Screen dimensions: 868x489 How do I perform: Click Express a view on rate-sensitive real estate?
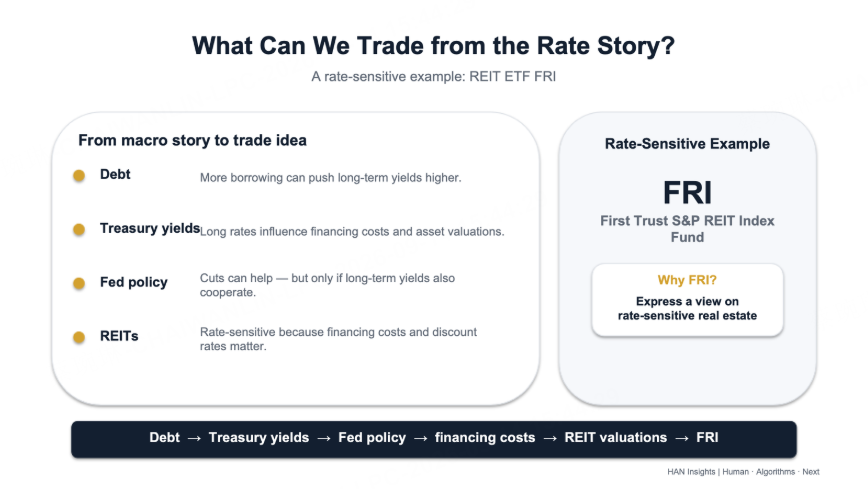pos(687,308)
